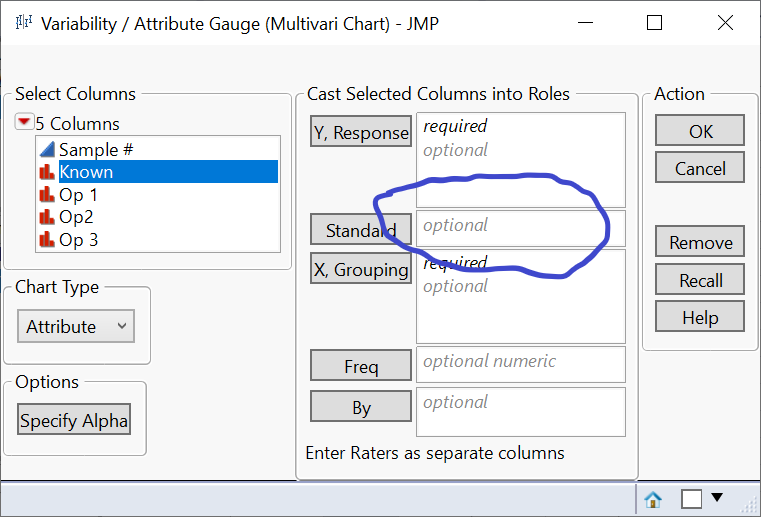The image size is (761, 517).
Task: Click the Freq optional numeric field
Action: (x=520, y=364)
